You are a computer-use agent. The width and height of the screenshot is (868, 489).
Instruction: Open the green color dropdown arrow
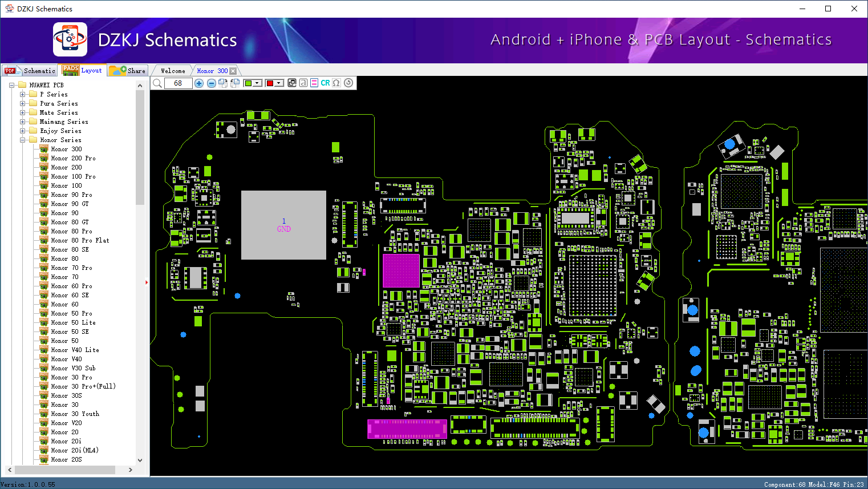[257, 83]
